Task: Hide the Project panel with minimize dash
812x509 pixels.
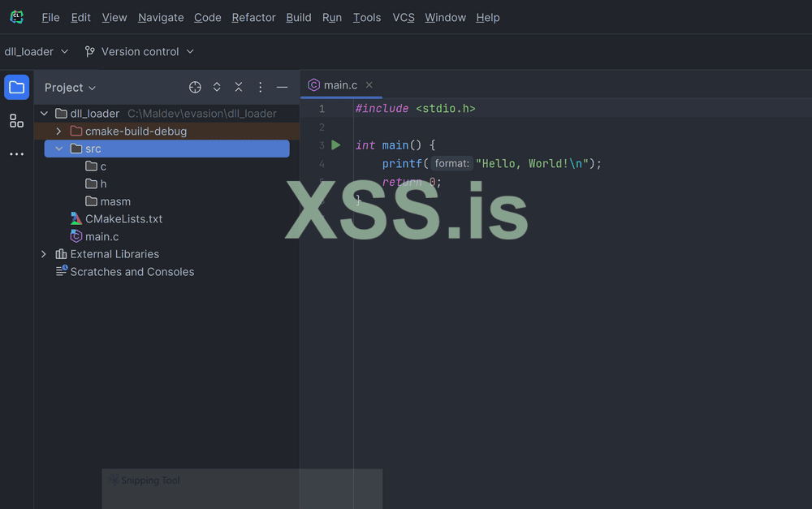Action: click(282, 88)
